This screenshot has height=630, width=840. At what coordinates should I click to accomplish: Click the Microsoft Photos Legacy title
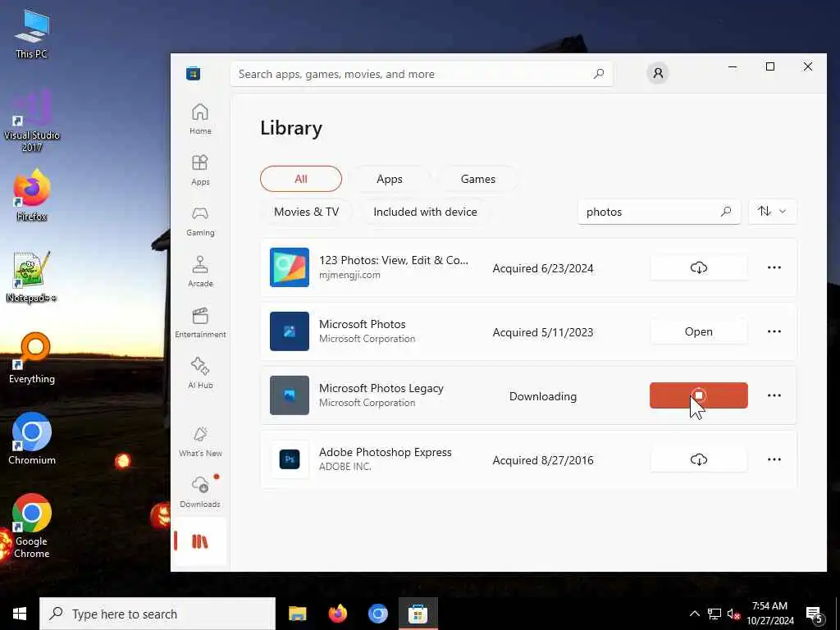tap(381, 388)
